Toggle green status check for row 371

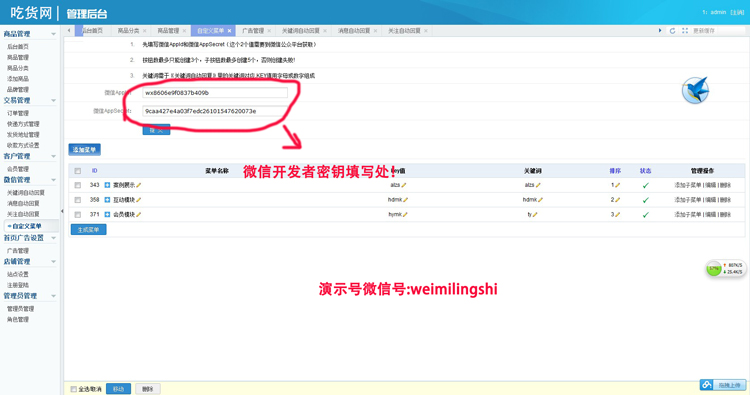click(646, 215)
